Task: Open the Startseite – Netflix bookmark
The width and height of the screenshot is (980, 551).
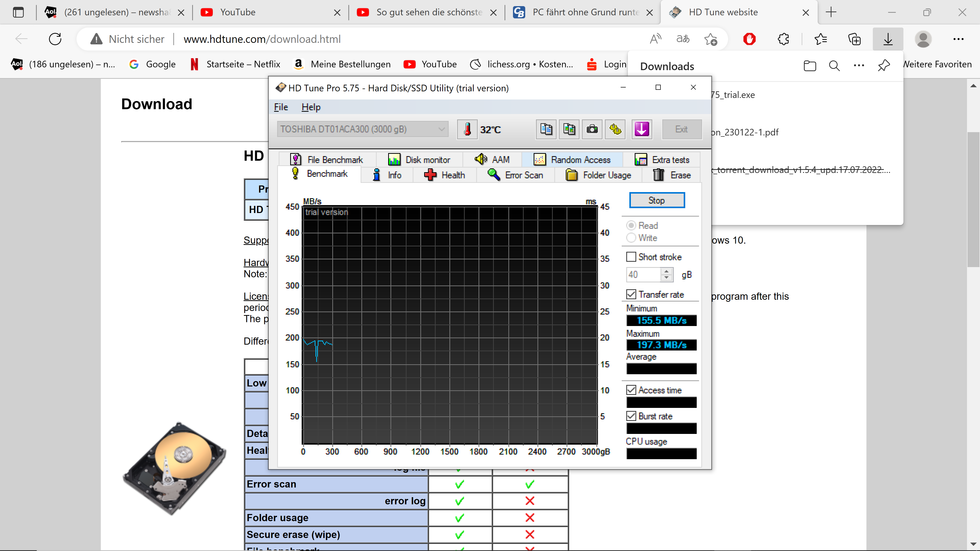Action: point(235,64)
